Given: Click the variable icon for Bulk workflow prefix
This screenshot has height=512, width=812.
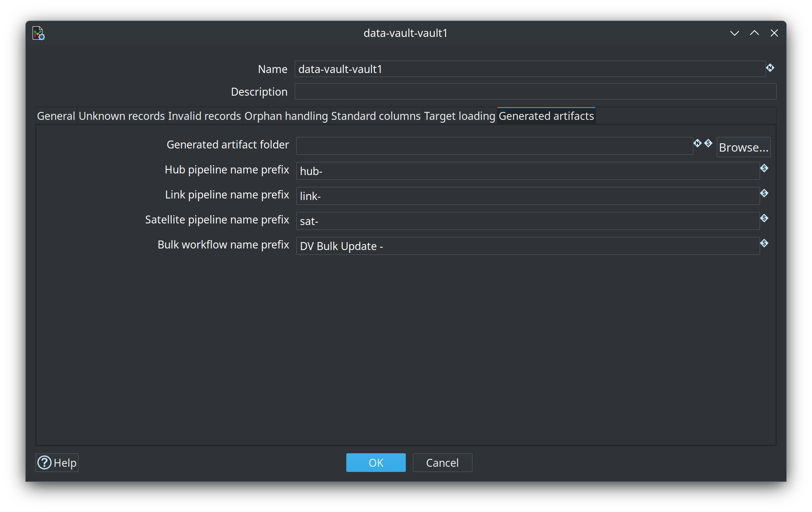Looking at the screenshot, I should [764, 243].
